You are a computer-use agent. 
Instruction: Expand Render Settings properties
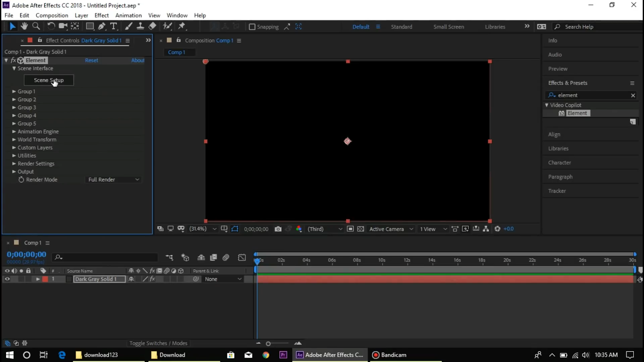14,164
